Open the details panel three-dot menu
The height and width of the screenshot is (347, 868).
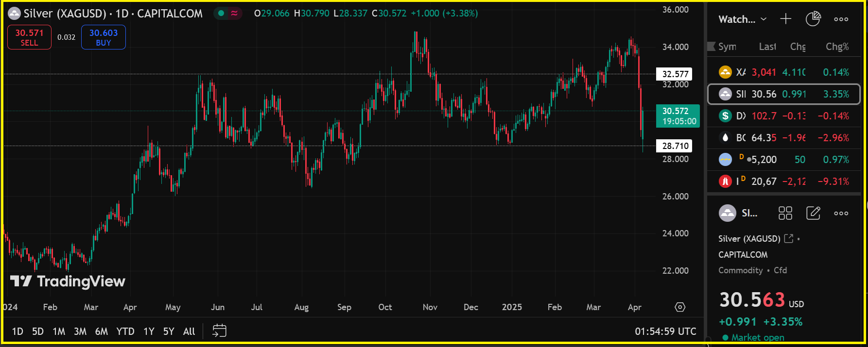(x=841, y=213)
